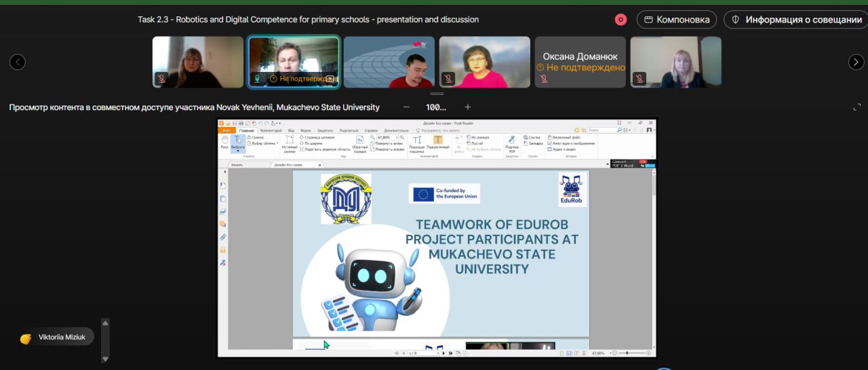
Task: Show previous participants with left arrow
Action: coord(18,62)
